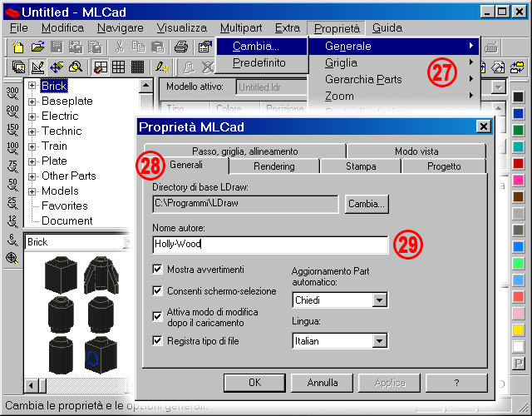Set zoom to 50 percent icon
Viewport: 532px width, 416px height.
[x=12, y=185]
